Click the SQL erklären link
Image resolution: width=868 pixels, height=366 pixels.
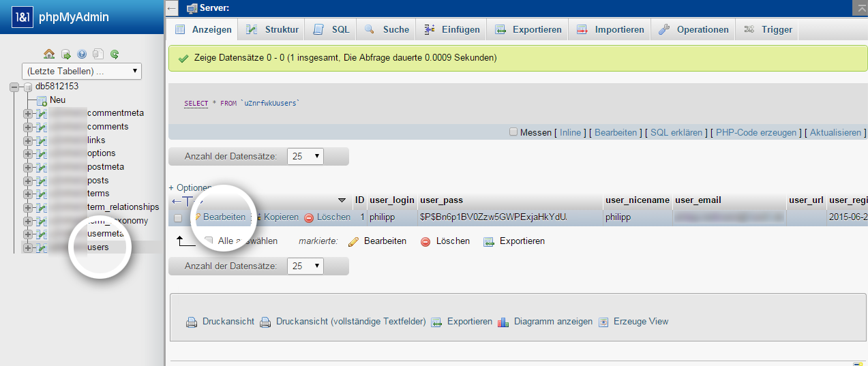pyautogui.click(x=676, y=132)
